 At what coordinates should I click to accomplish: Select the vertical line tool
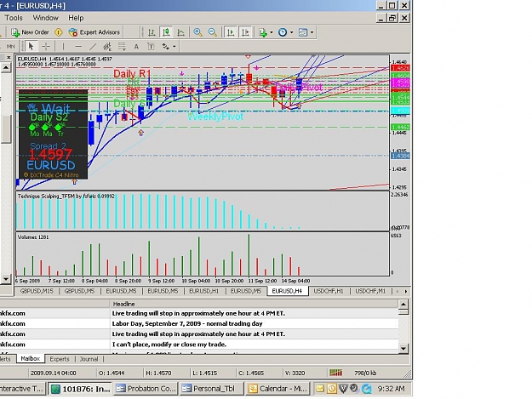coord(63,47)
